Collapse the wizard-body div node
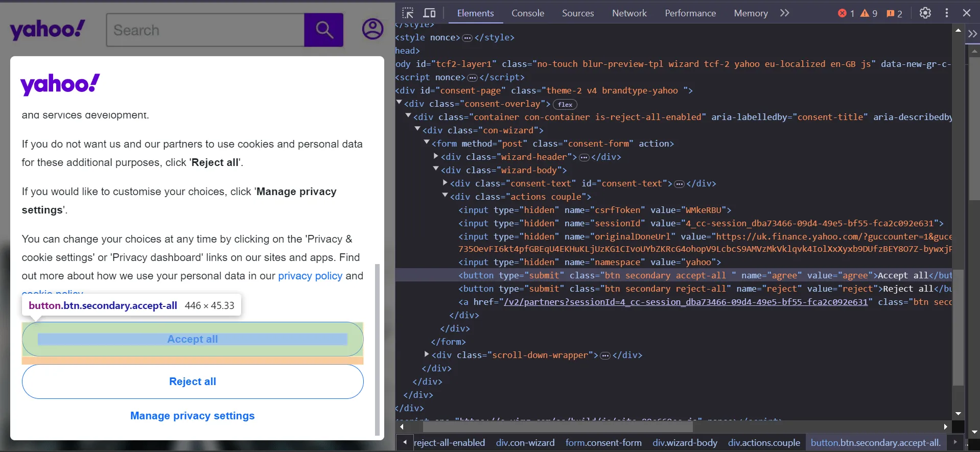The width and height of the screenshot is (980, 452). (x=436, y=170)
